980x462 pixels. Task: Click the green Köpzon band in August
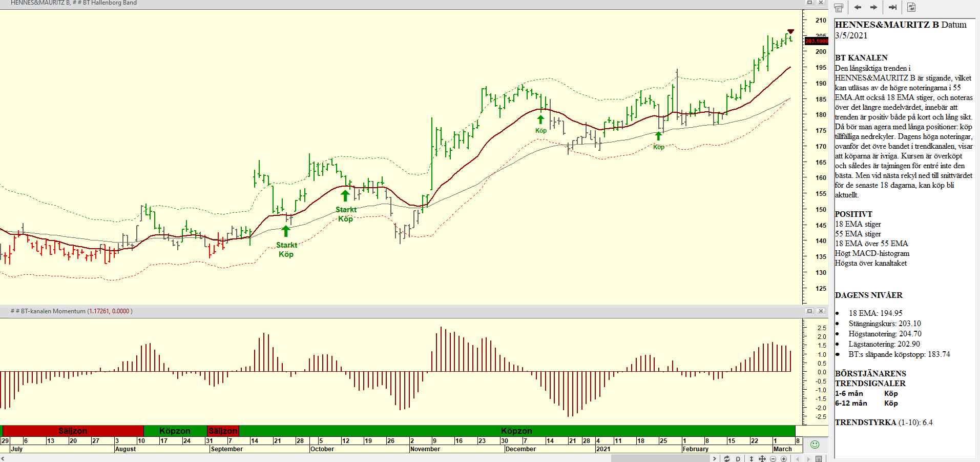[175, 431]
